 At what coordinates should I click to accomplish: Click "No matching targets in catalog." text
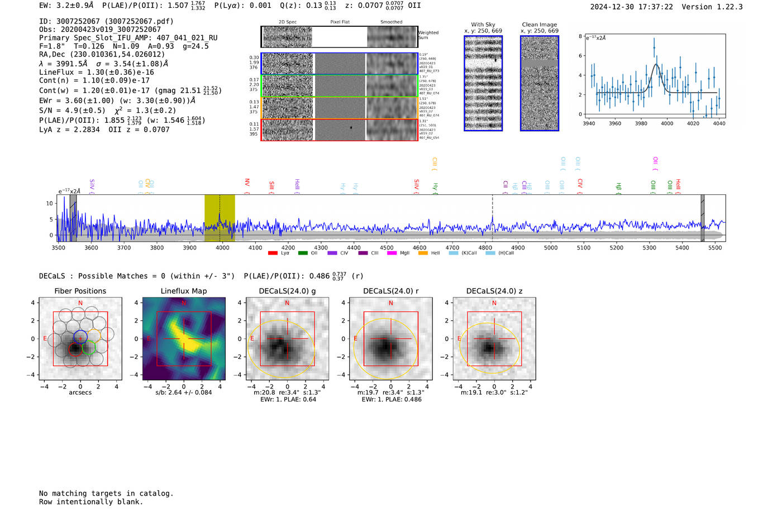pos(106,493)
